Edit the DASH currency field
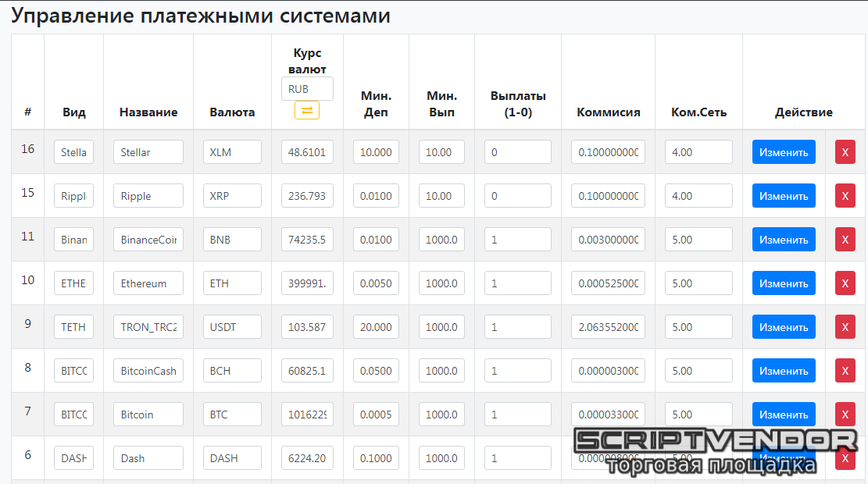The height and width of the screenshot is (484, 868). [x=232, y=458]
